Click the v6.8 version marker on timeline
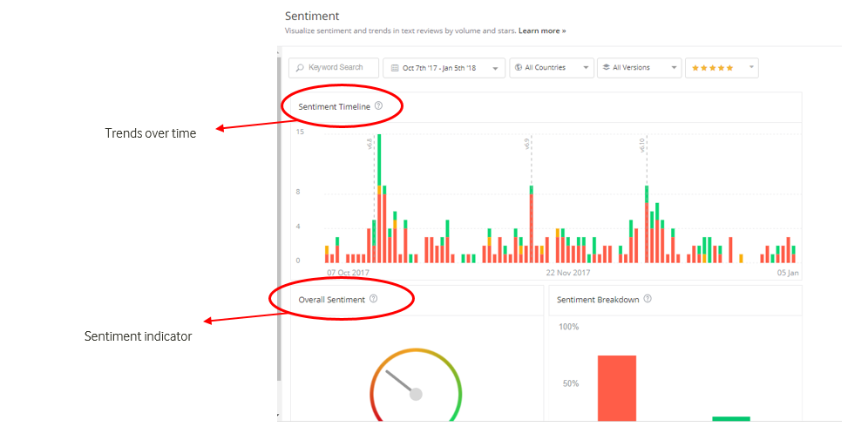This screenshot has height=447, width=868. click(370, 144)
